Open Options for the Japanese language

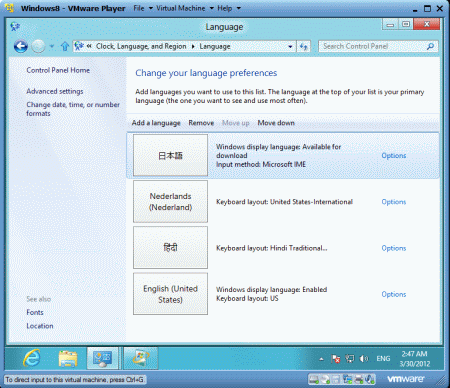(394, 156)
